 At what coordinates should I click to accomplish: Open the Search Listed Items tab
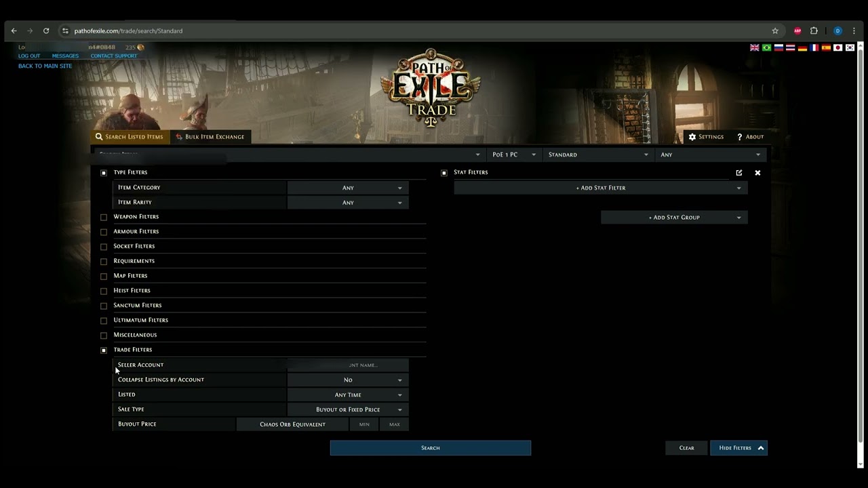(130, 137)
